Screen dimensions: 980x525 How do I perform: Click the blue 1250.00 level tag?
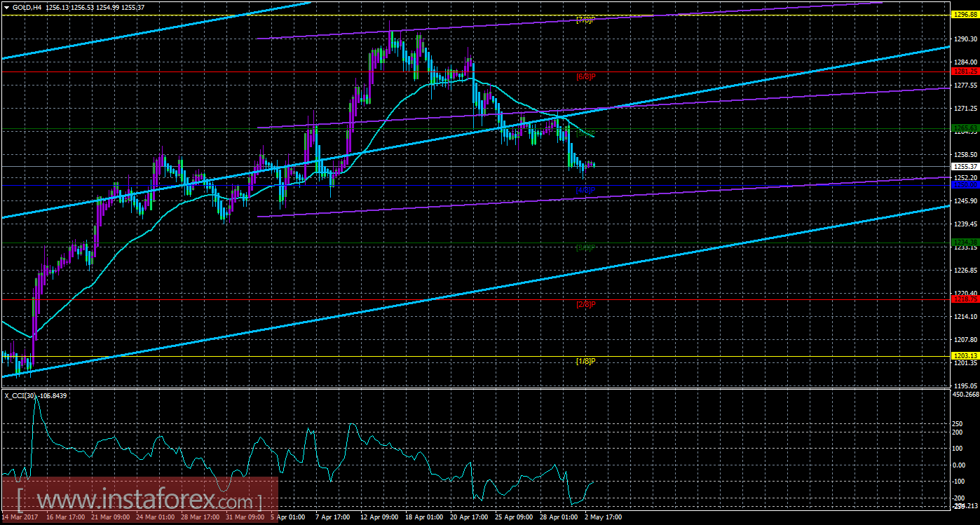point(965,185)
